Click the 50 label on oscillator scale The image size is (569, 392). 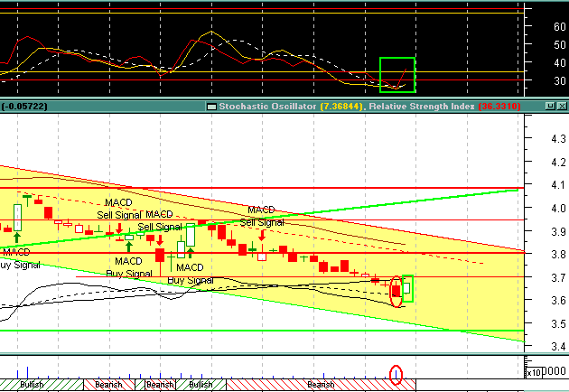pyautogui.click(x=560, y=44)
